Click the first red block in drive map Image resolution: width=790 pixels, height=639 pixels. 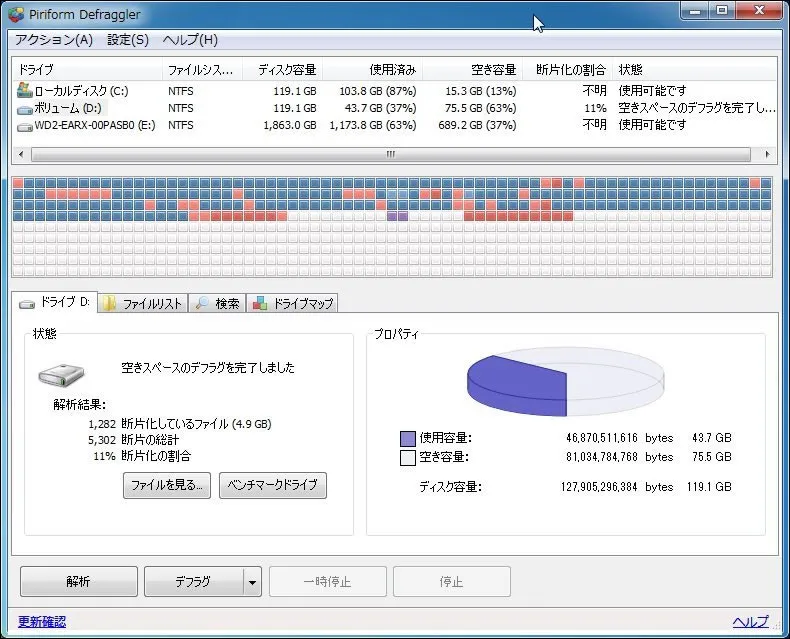tap(18, 183)
